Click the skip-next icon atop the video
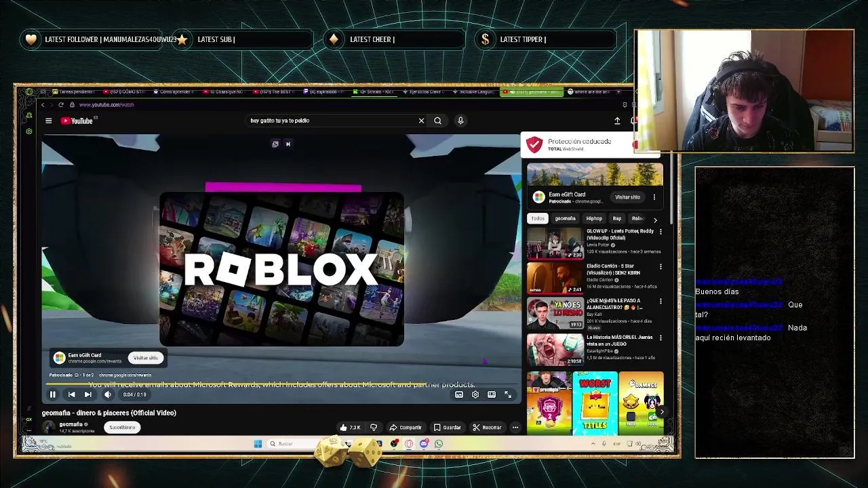This screenshot has width=868, height=488. [x=288, y=144]
